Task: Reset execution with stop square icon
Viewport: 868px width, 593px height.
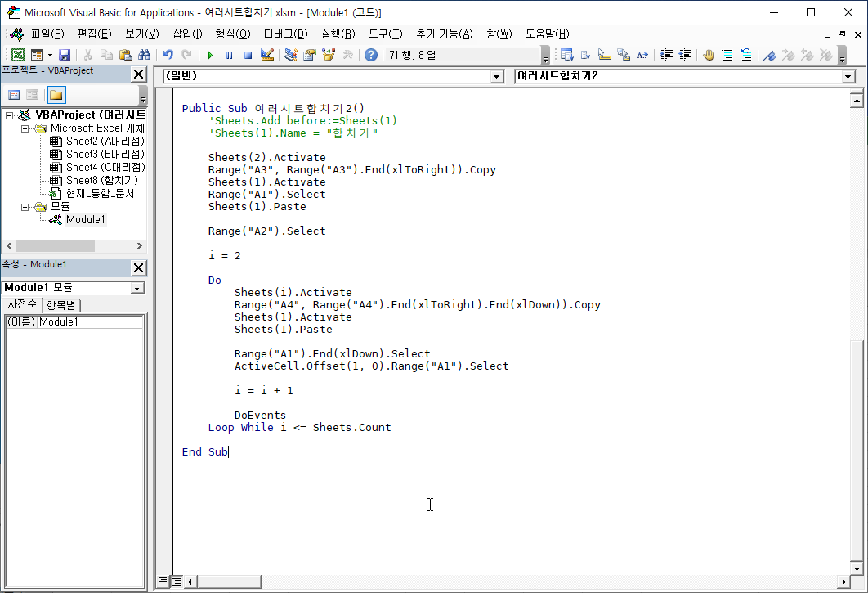Action: (248, 55)
